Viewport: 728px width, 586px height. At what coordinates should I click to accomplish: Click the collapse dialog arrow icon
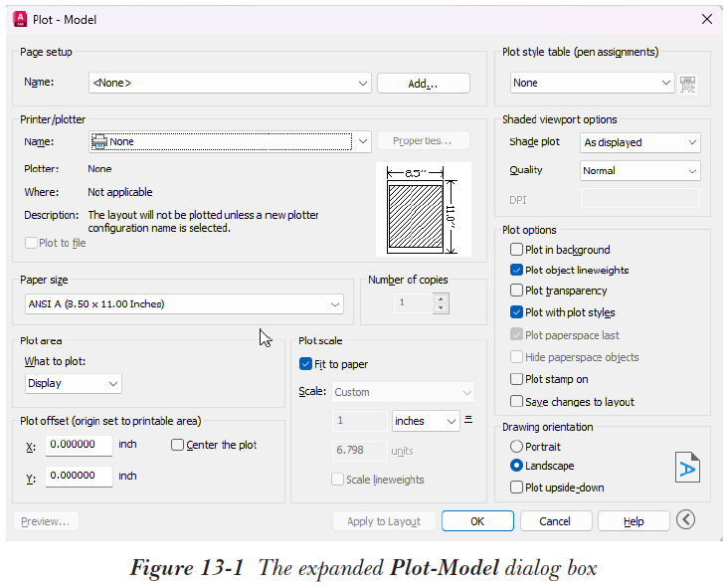pos(686,519)
